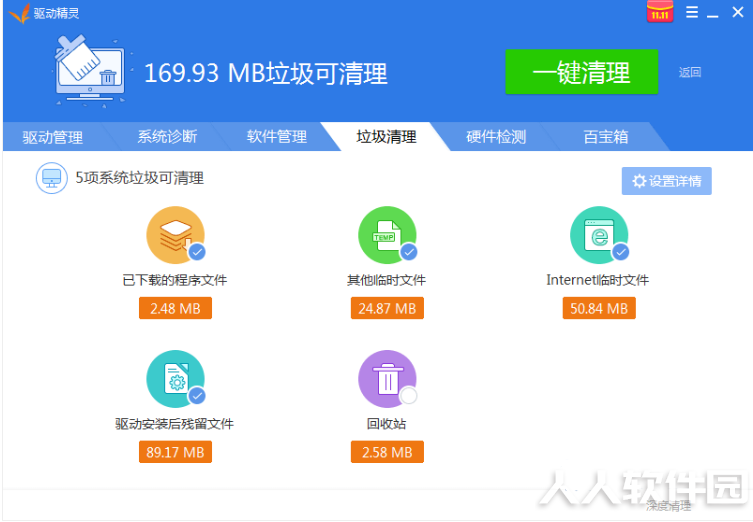
Task: Go to the 硬件检测 tab
Action: pos(496,137)
